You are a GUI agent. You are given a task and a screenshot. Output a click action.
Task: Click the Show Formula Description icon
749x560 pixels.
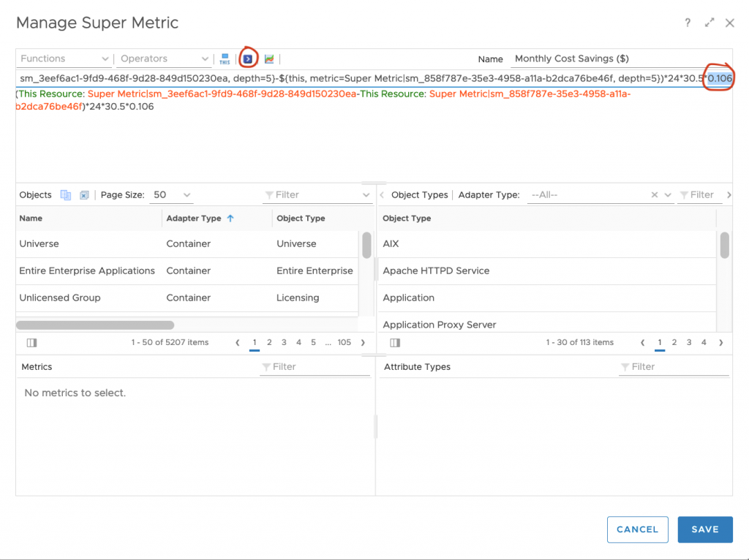click(249, 58)
